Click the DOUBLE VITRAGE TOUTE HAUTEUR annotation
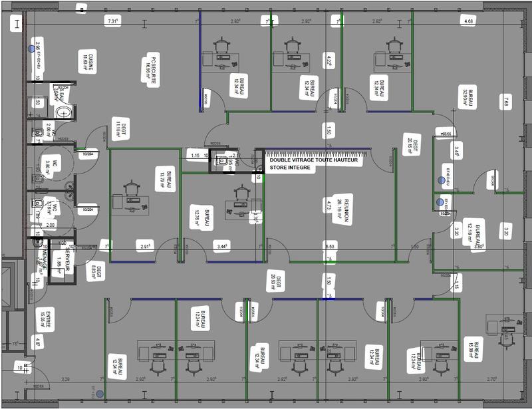Viewport: 532px width, 409px height. coord(313,160)
